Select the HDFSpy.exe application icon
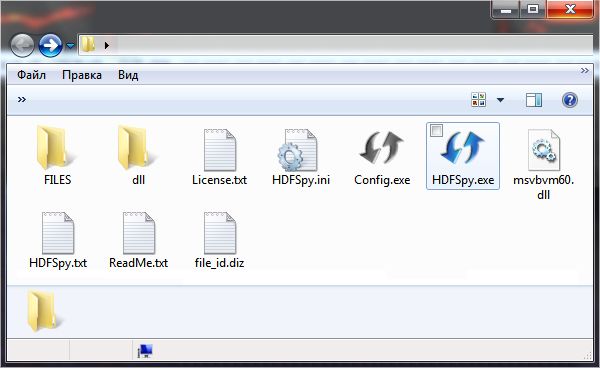The height and width of the screenshot is (368, 600). point(463,148)
